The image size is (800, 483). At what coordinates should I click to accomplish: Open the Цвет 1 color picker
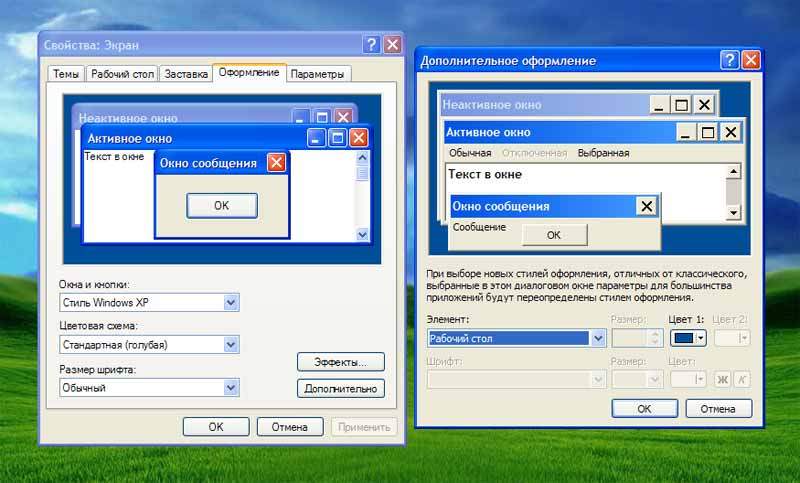click(688, 338)
